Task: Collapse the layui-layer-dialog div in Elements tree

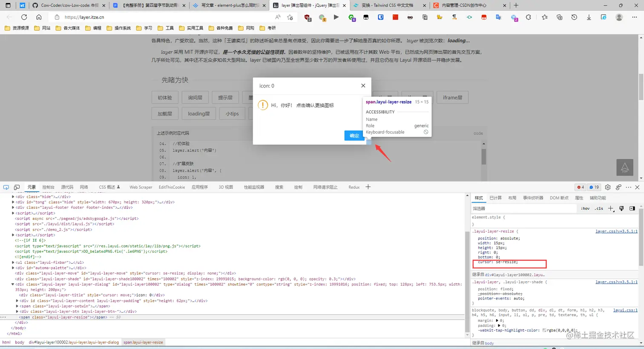Action: pyautogui.click(x=13, y=284)
